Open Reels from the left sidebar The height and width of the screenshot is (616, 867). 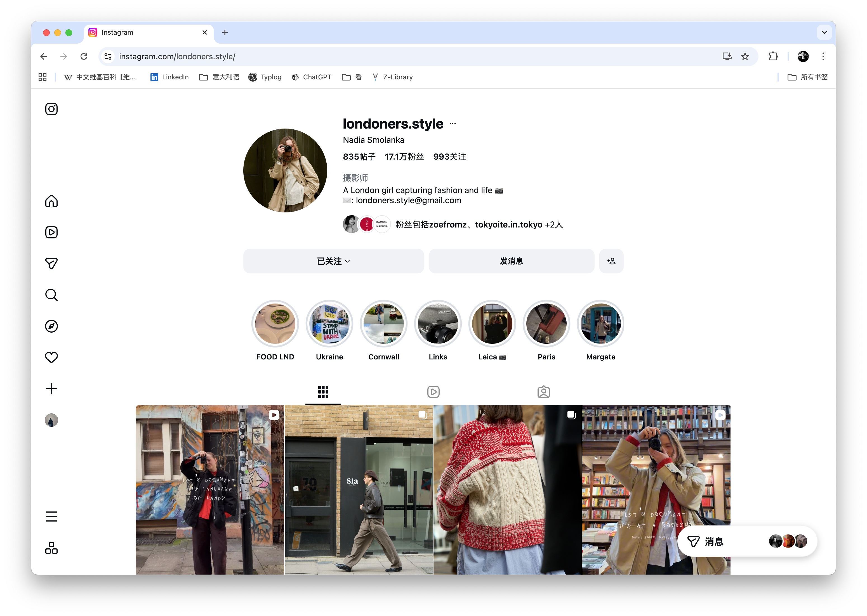point(51,232)
